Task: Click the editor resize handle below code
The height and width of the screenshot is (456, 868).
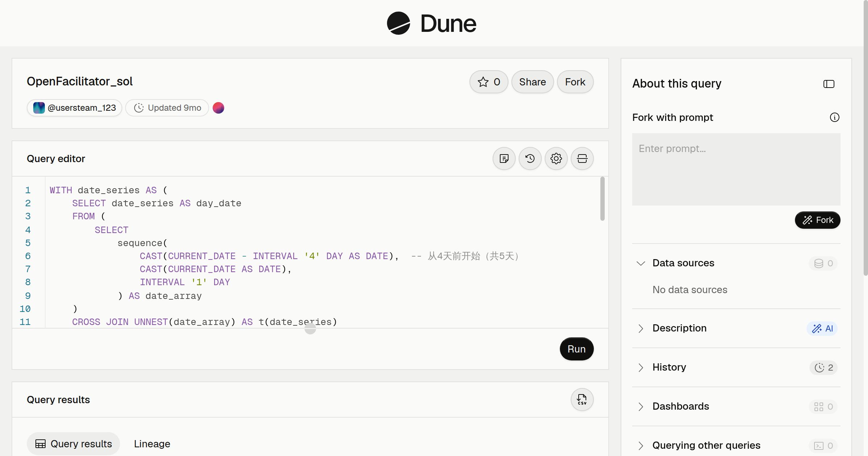Action: (310, 329)
